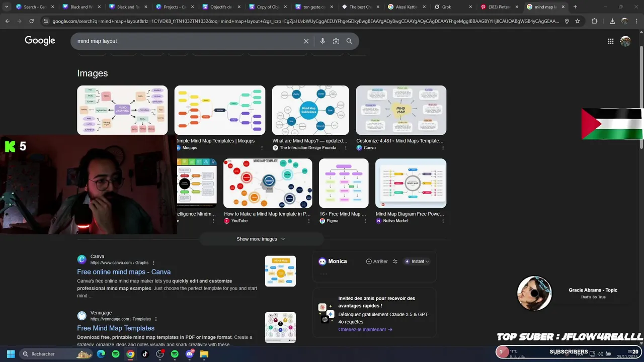
Task: Switch to 'The best Ch' tab
Action: pyautogui.click(x=359, y=7)
